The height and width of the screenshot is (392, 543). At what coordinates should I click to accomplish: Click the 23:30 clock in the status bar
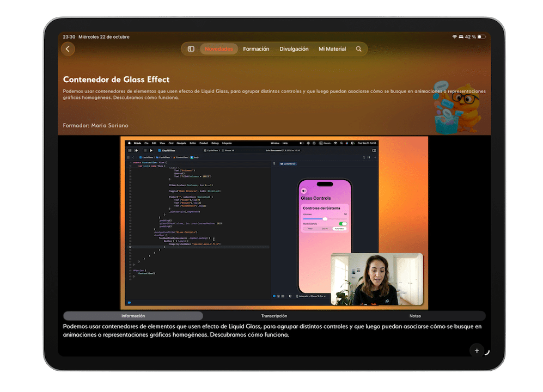pyautogui.click(x=69, y=36)
